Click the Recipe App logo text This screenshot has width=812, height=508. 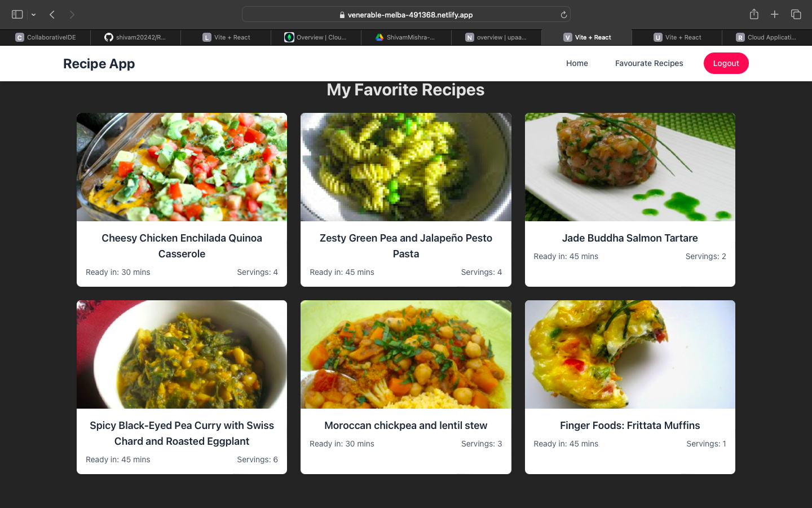coord(99,64)
